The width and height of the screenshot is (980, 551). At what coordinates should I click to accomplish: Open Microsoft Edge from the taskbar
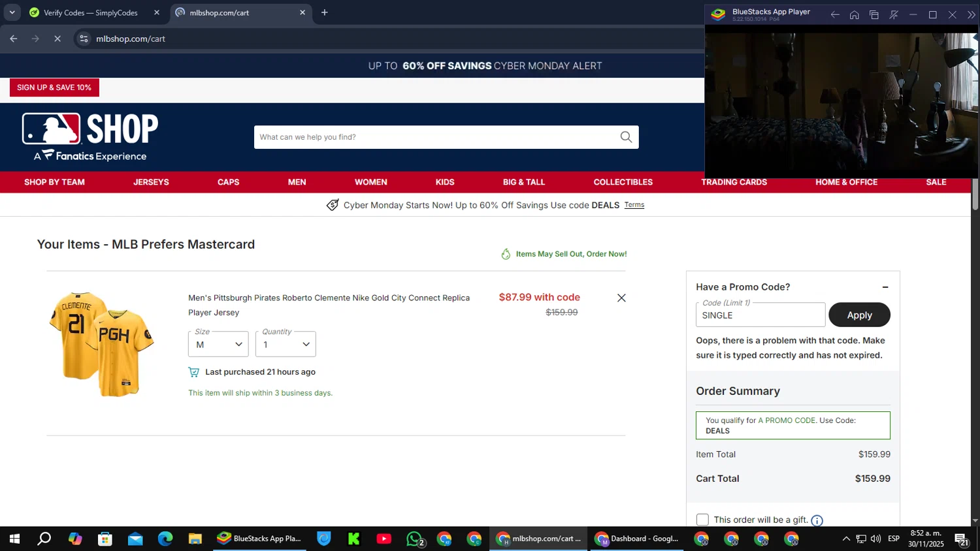click(165, 539)
